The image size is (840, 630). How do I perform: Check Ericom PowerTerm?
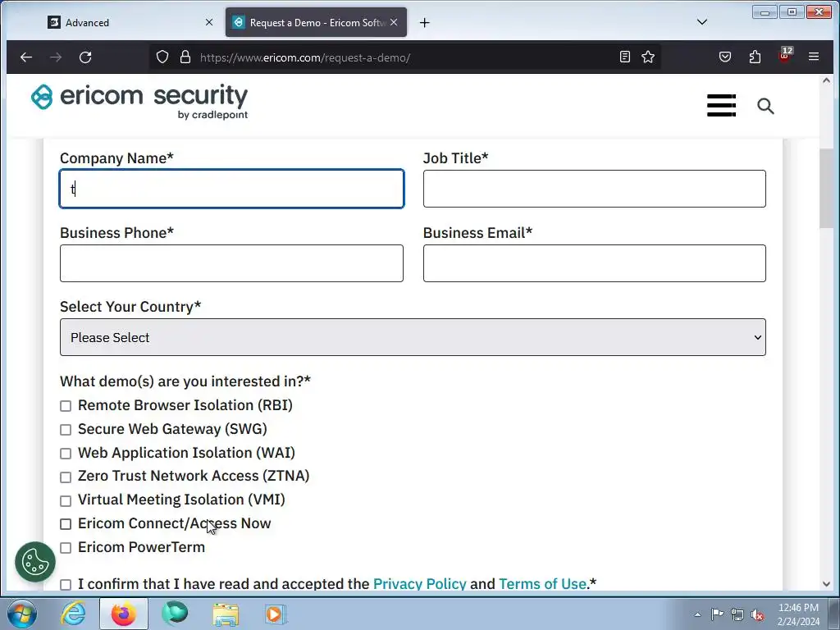point(66,547)
